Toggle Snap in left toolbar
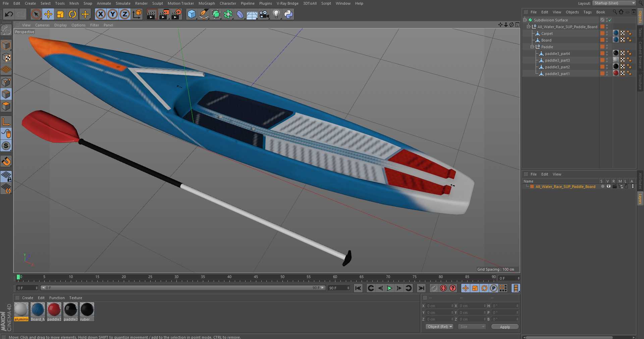 (6, 146)
